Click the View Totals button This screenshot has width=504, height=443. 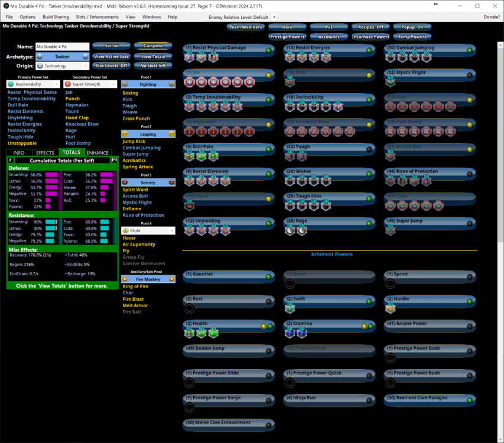[152, 56]
